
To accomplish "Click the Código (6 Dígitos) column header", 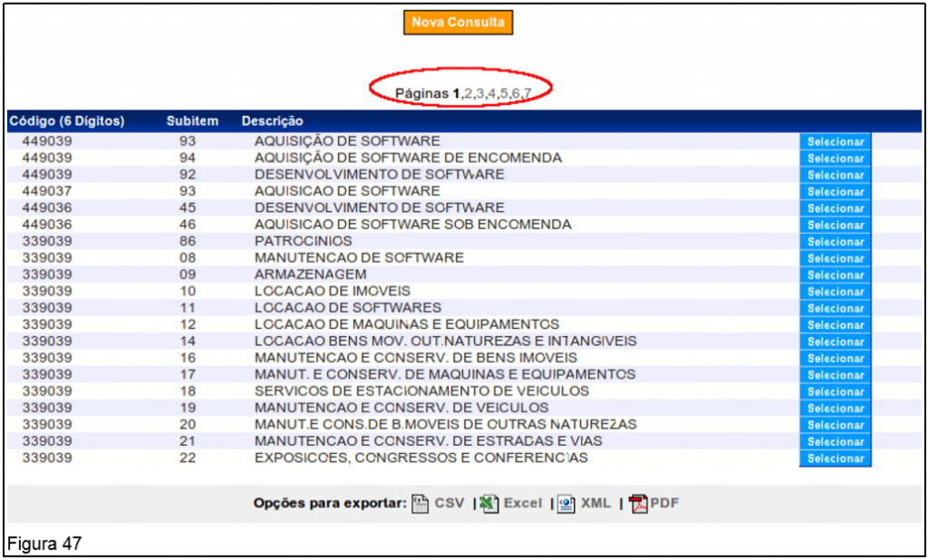I will tap(66, 121).
